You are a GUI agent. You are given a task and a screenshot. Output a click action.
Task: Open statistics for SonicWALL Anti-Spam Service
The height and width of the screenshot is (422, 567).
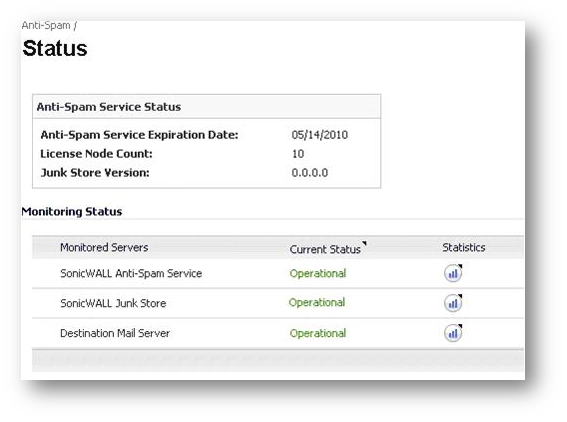[453, 273]
